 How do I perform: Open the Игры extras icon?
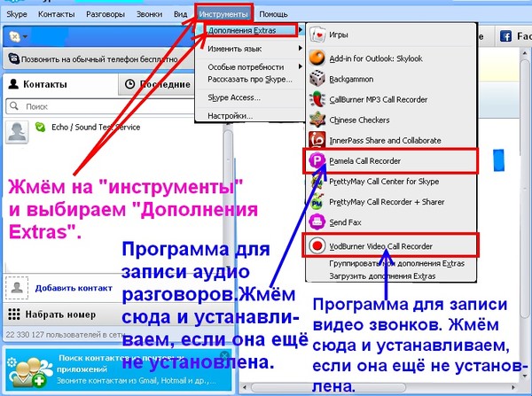317,35
